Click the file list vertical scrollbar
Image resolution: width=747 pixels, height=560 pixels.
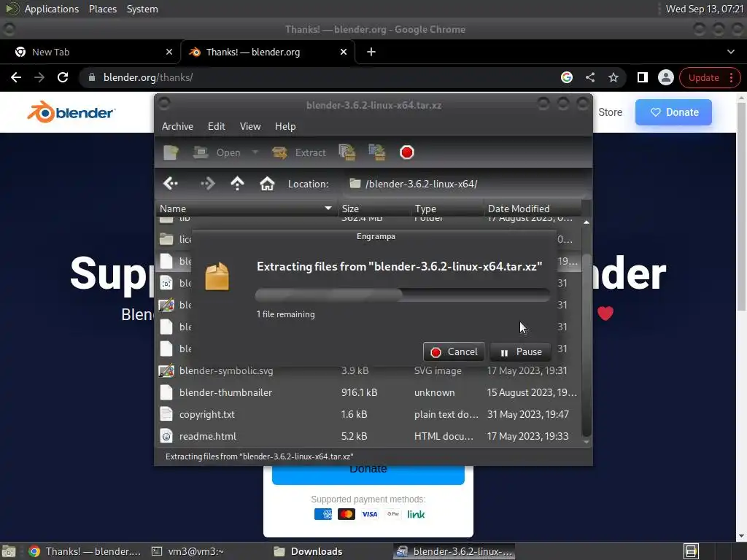pyautogui.click(x=587, y=345)
